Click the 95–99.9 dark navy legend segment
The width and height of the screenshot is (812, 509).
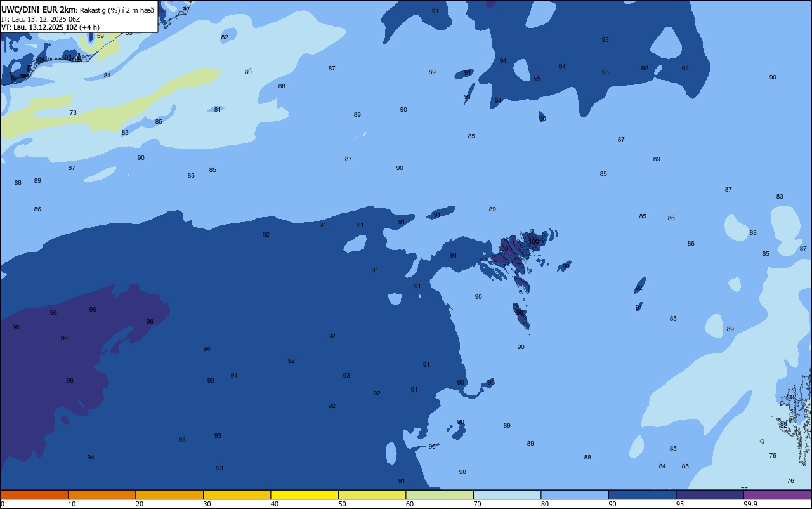tap(710, 494)
